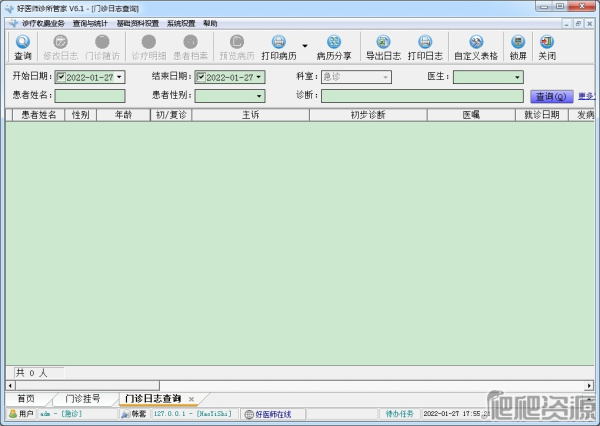600x426 pixels.
Task: Open 自定义表格 settings
Action: [475, 47]
